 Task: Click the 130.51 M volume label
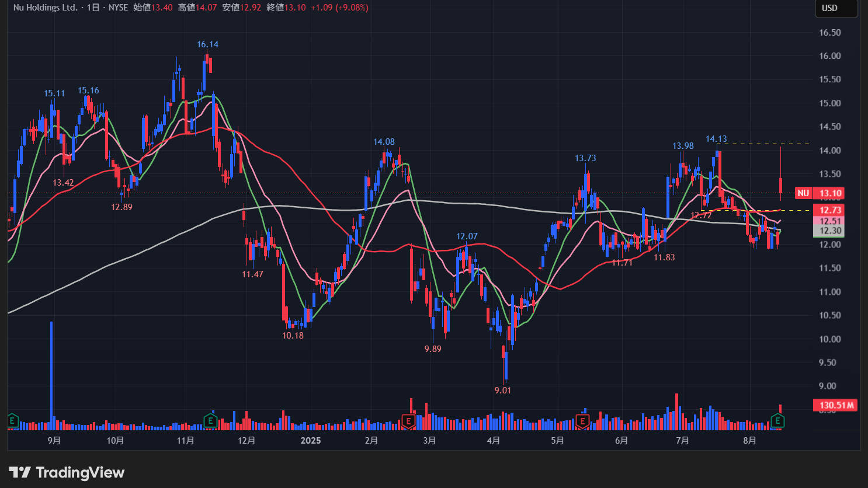point(836,405)
